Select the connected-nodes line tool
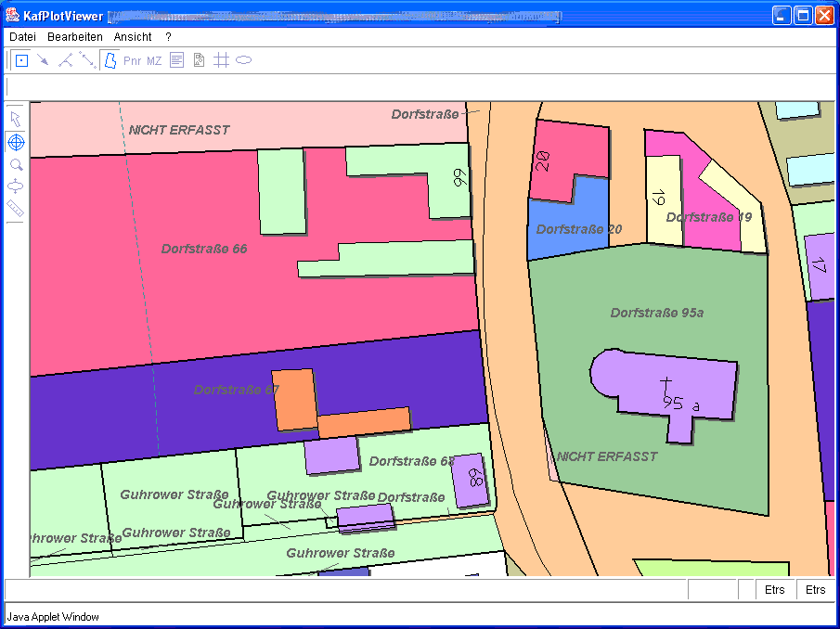This screenshot has width=840, height=629. pyautogui.click(x=65, y=60)
